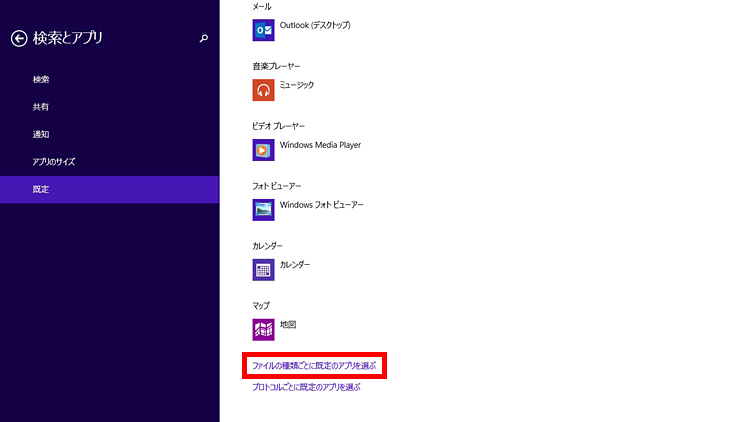Click the Windows Media Player name text
This screenshot has width=750, height=422.
click(x=320, y=145)
